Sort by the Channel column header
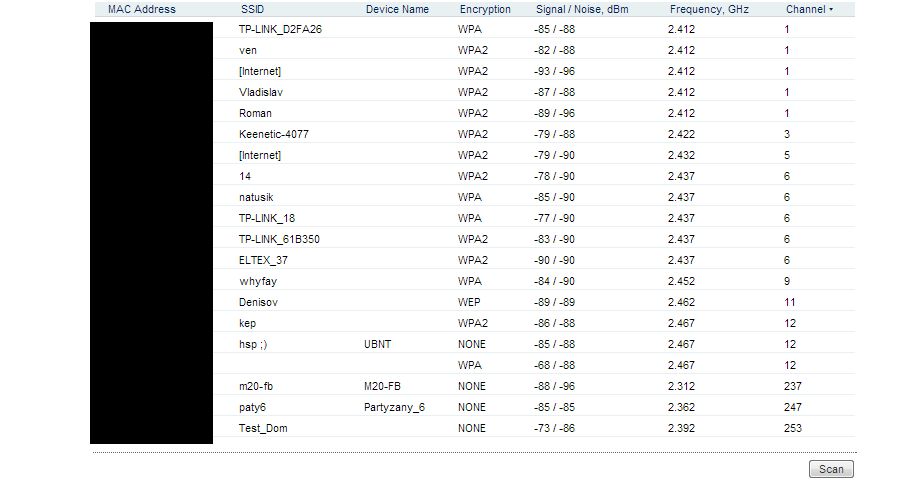 pos(805,9)
